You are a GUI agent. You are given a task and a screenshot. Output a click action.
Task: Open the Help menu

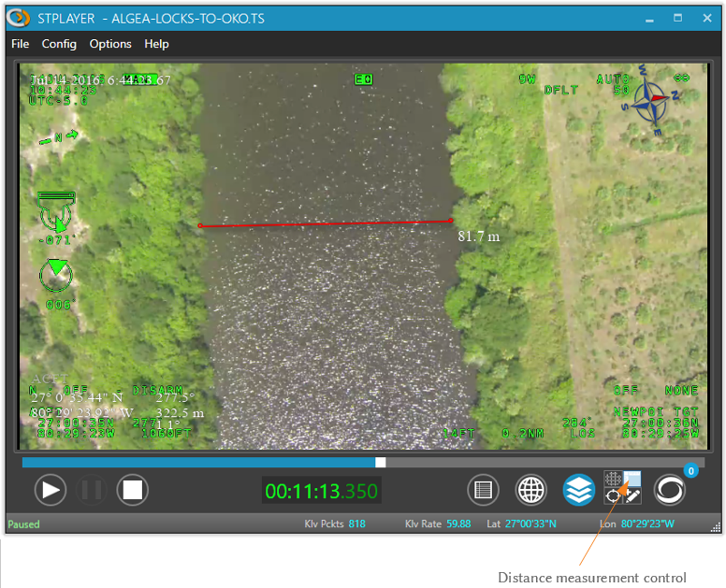tap(156, 44)
